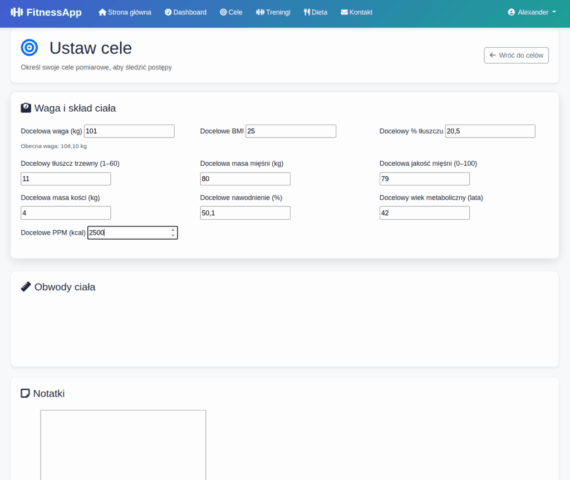This screenshot has width=570, height=480.
Task: Click the ruler icon beside Obwody ciała
Action: (26, 287)
